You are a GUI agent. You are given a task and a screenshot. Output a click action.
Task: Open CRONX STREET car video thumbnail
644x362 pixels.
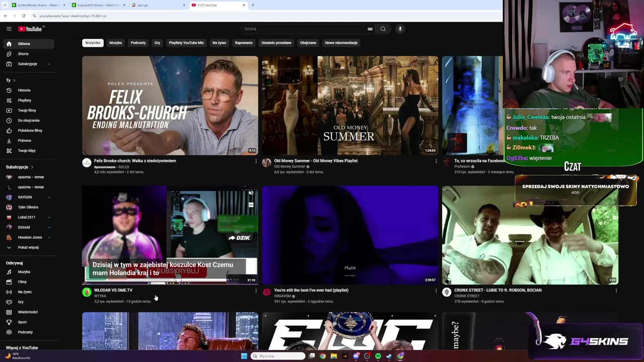[x=530, y=235]
